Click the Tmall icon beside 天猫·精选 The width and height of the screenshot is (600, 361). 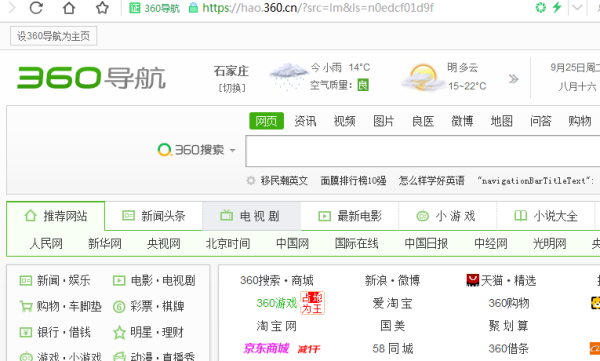(x=473, y=280)
